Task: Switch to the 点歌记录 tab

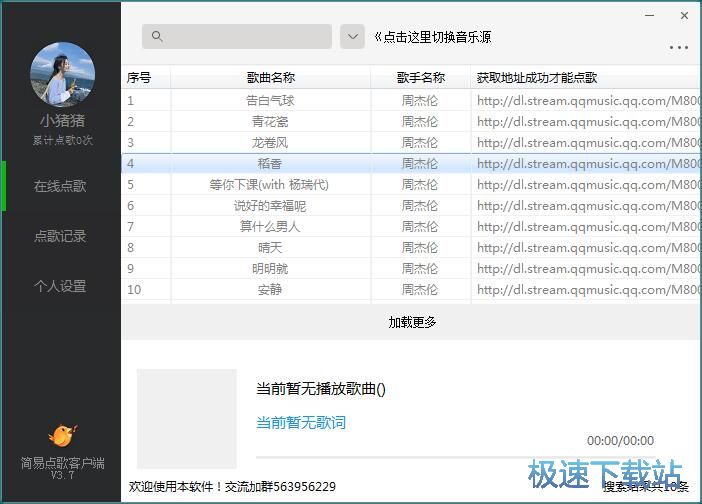Action: coord(60,236)
